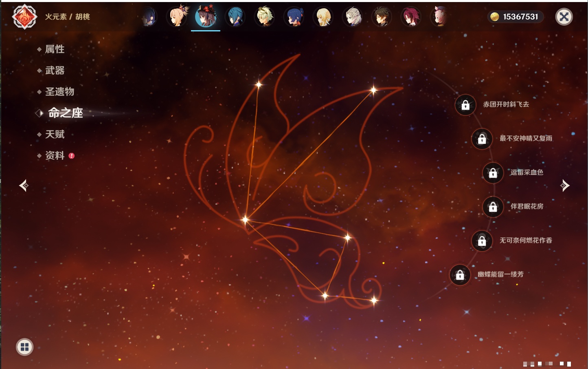
Task: Click the 最不安神晴又复雨 constellation name
Action: point(526,138)
